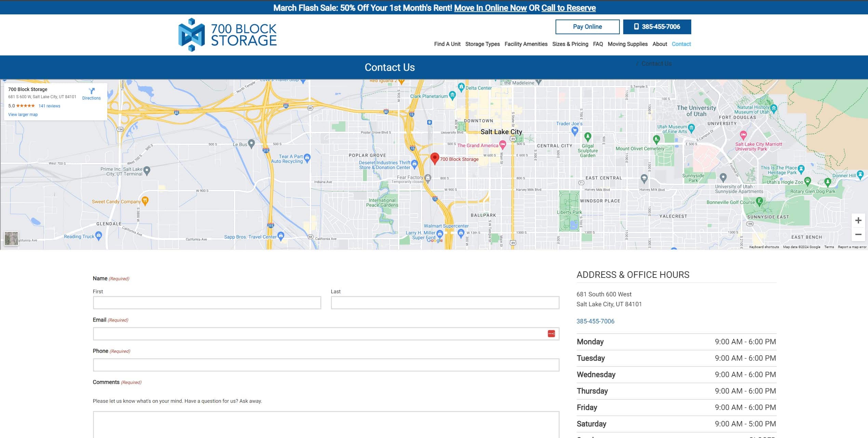This screenshot has height=438, width=868.
Task: Click Larry H. Miller Super Ford marker
Action: coord(440,234)
